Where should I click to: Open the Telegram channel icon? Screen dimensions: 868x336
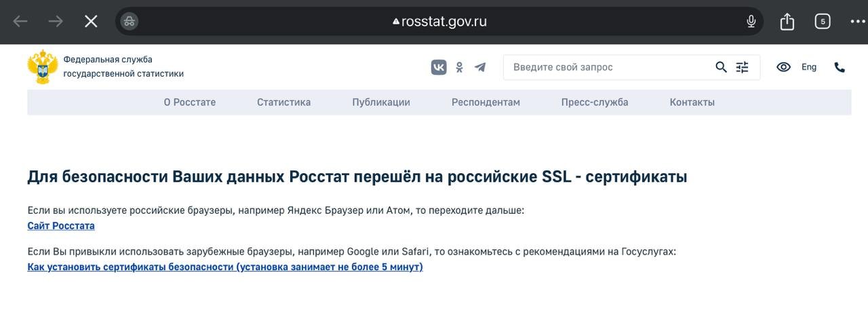coord(480,67)
